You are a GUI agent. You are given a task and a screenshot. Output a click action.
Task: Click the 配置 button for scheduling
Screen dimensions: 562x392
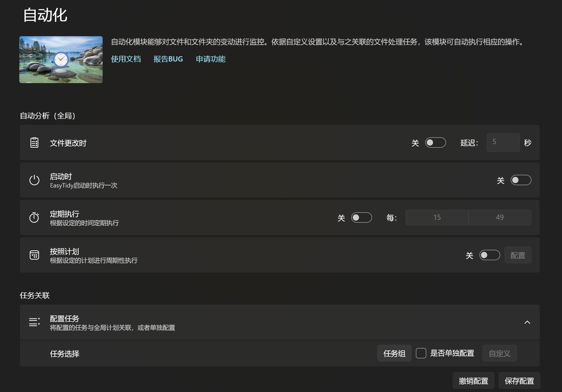pos(518,255)
